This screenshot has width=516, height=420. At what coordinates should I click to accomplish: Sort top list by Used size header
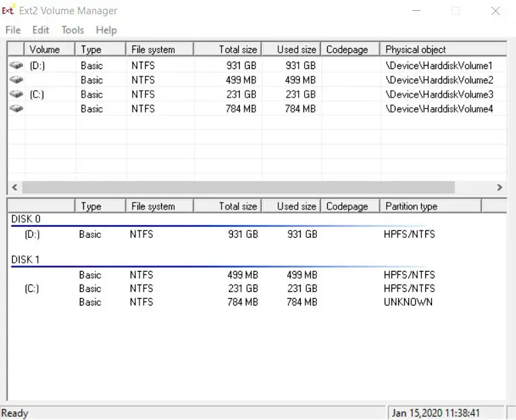(x=291, y=49)
